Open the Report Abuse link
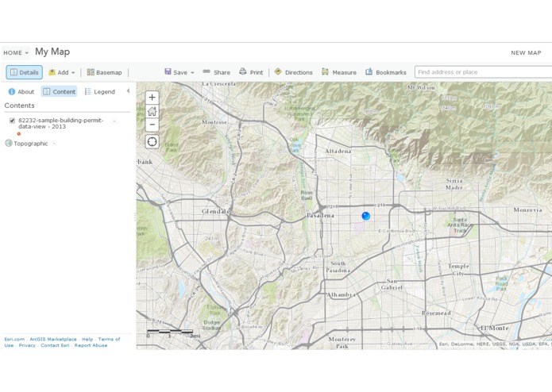This screenshot has width=552, height=392. point(91,345)
